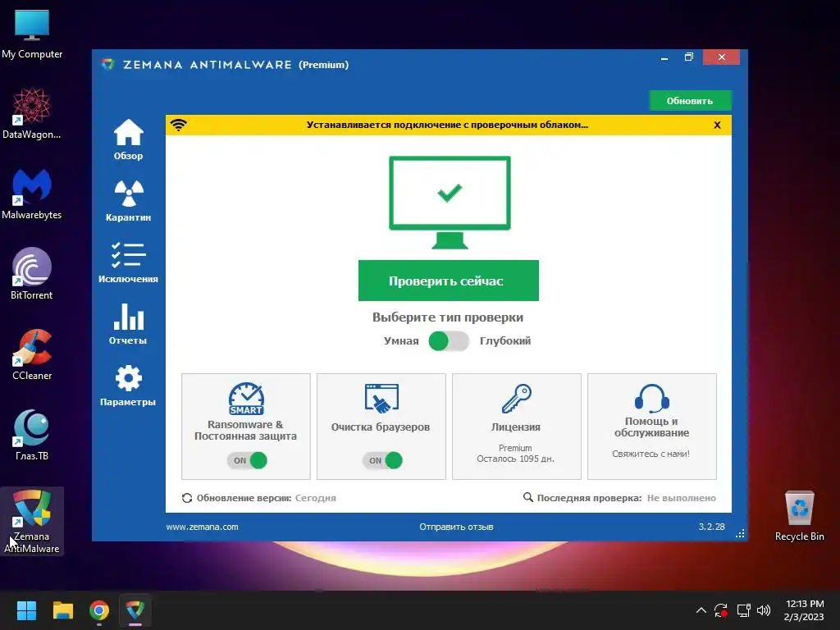
Task: Minimize the Zemana AntiMalware window
Action: click(664, 57)
